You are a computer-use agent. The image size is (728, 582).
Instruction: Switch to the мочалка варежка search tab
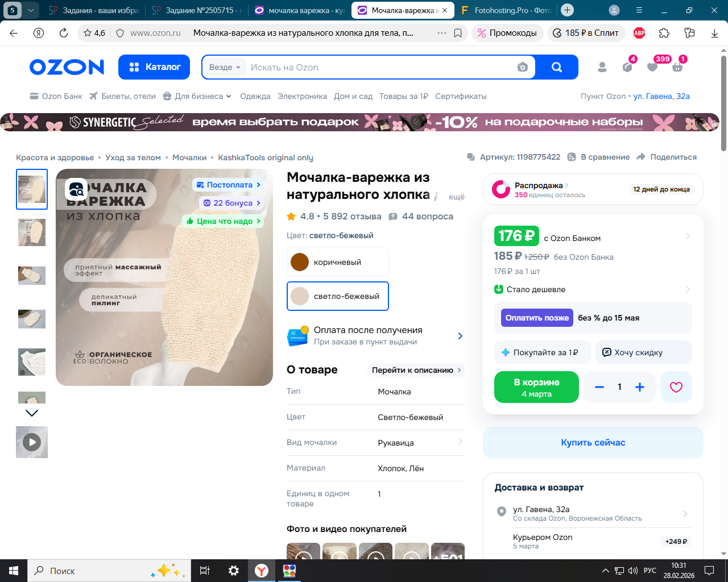click(x=300, y=10)
